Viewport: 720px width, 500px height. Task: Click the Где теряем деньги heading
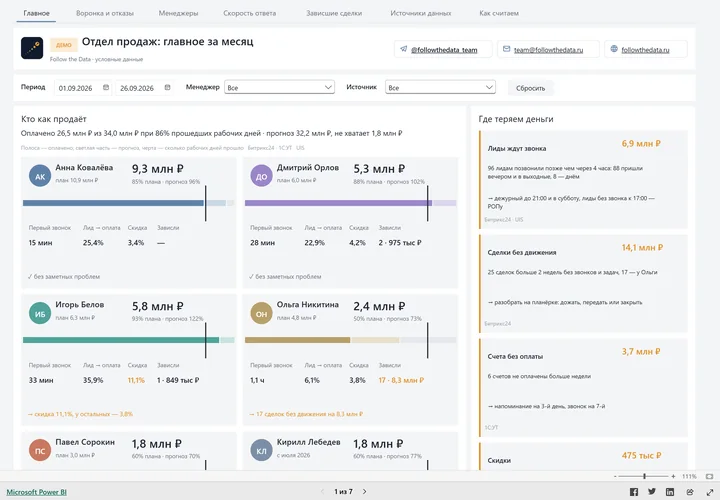(x=516, y=119)
